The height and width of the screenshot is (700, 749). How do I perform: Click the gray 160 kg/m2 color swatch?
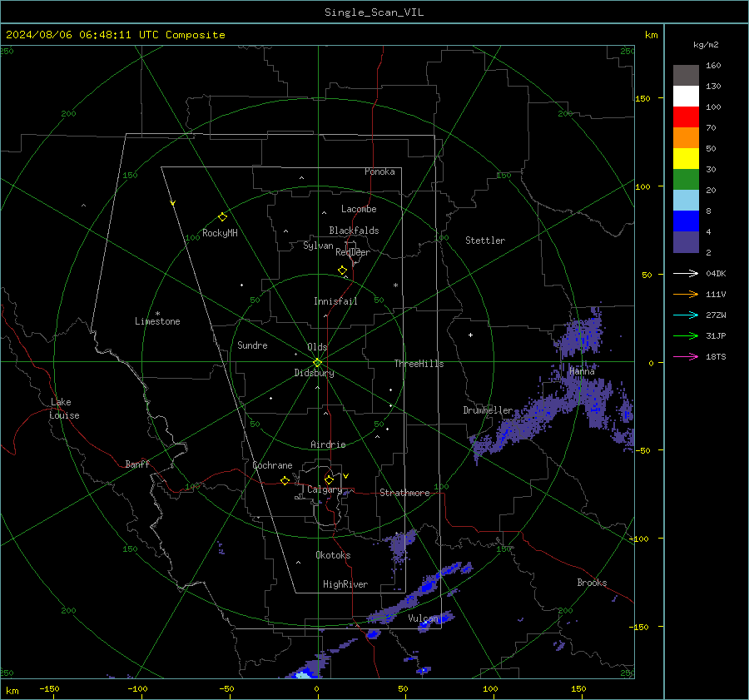click(x=686, y=76)
